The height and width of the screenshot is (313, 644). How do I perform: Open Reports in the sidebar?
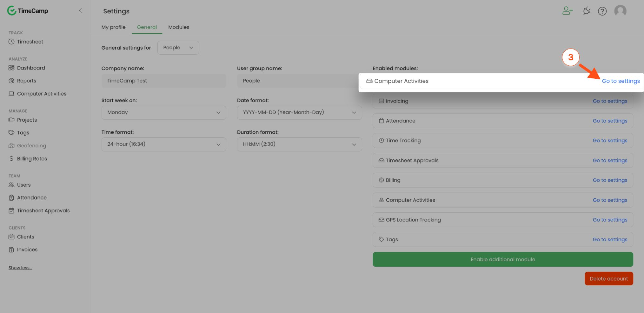pyautogui.click(x=26, y=81)
